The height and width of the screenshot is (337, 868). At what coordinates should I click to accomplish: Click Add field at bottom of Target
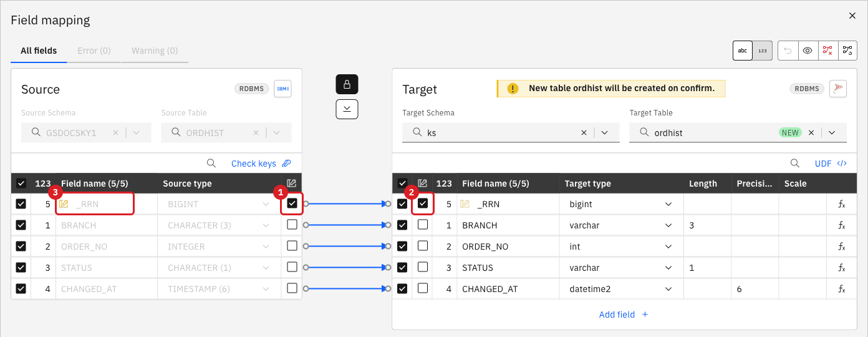point(624,315)
